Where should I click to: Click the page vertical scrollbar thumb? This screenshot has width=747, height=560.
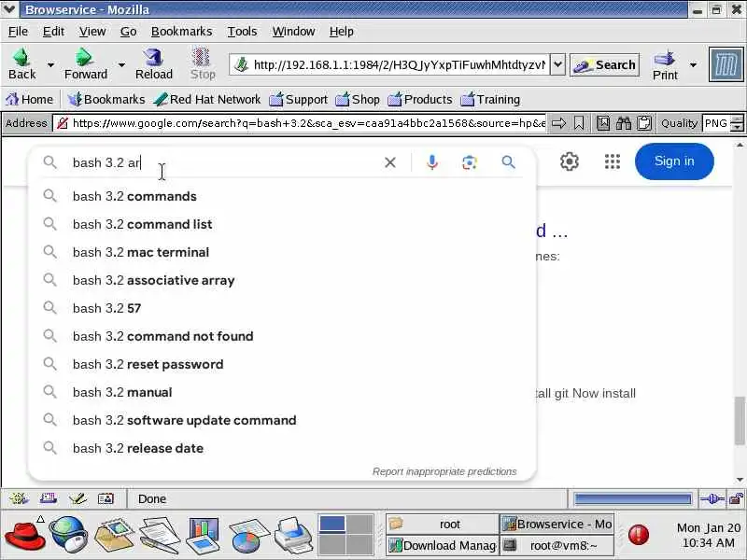point(740,421)
